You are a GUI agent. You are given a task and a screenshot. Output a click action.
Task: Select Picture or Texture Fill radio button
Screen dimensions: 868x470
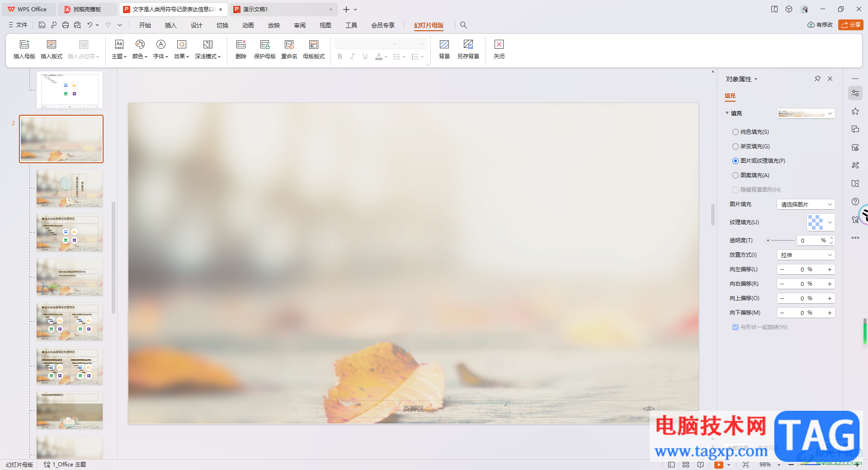736,161
